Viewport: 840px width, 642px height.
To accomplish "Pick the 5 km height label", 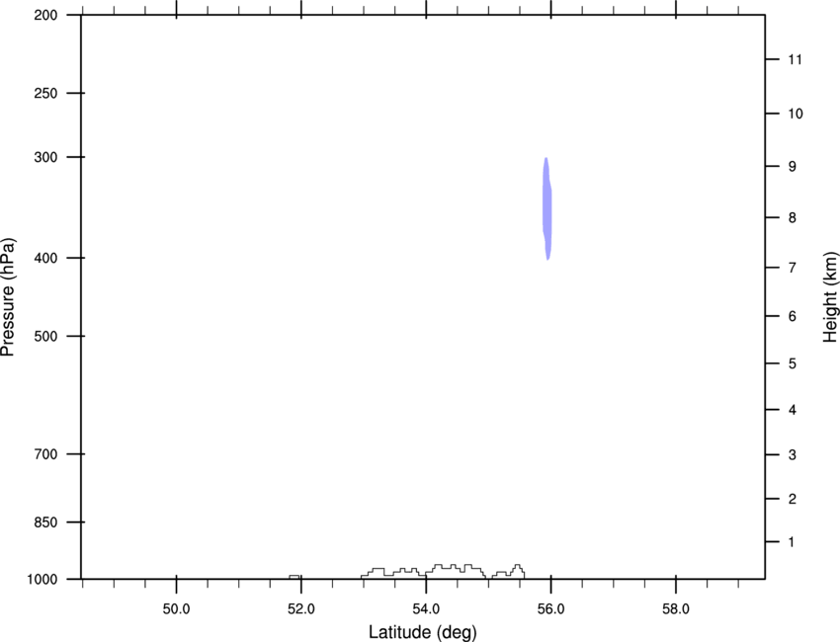I will tap(793, 364).
